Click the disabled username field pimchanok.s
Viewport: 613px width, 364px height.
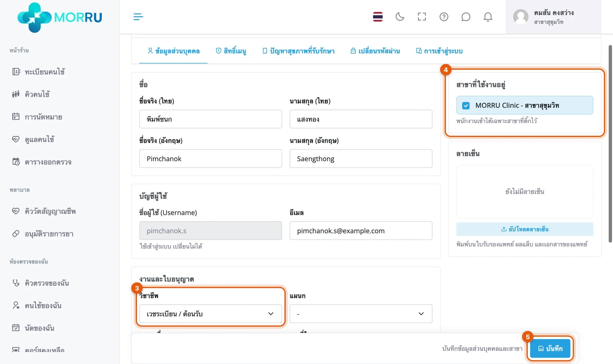point(211,231)
